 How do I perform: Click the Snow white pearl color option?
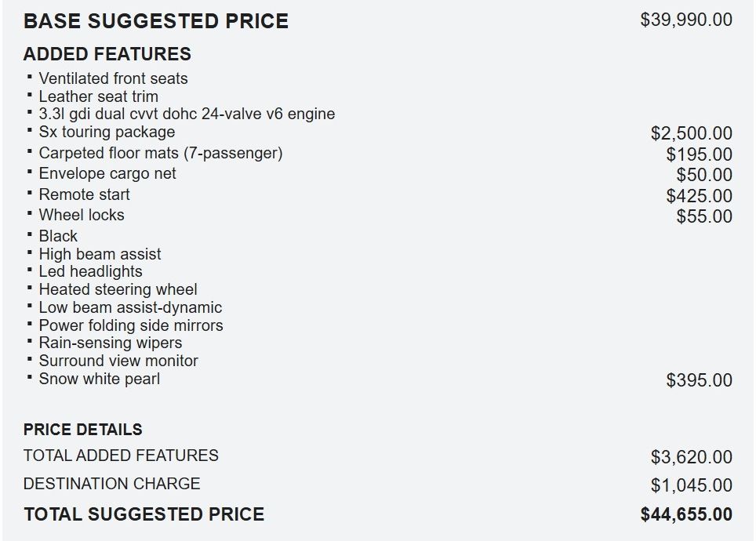coord(100,379)
